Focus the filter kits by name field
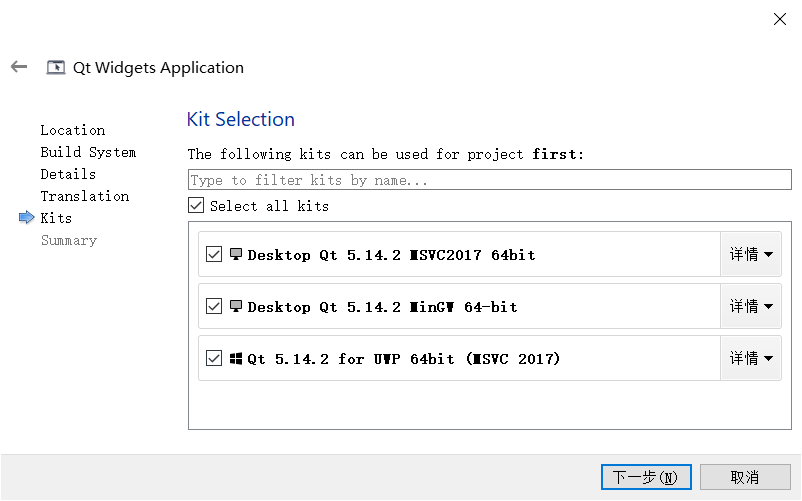Screen dimensions: 802x501 [x=490, y=180]
